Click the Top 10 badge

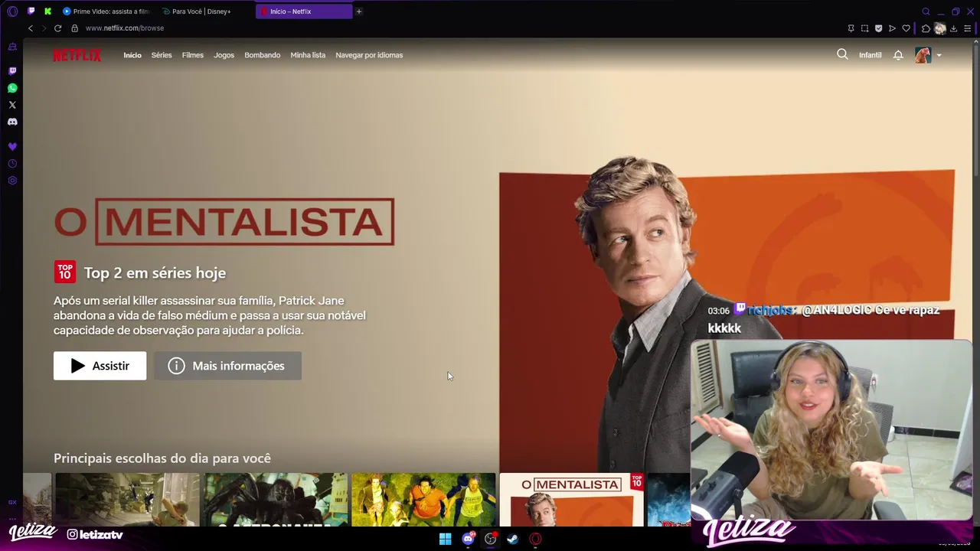click(64, 272)
